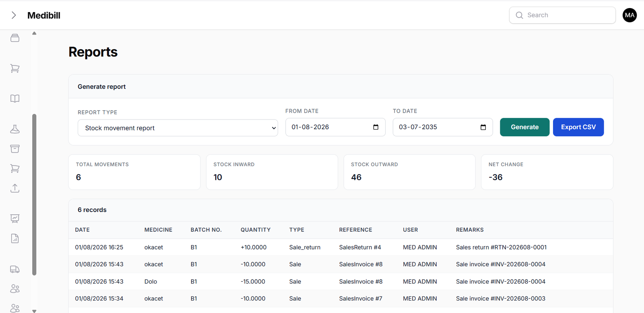Click remark 'Sale invoice #INV-202608-0003'
The width and height of the screenshot is (644, 313).
pyautogui.click(x=501, y=299)
